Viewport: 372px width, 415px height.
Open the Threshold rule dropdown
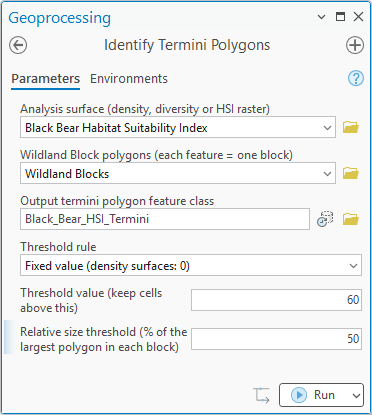click(353, 266)
